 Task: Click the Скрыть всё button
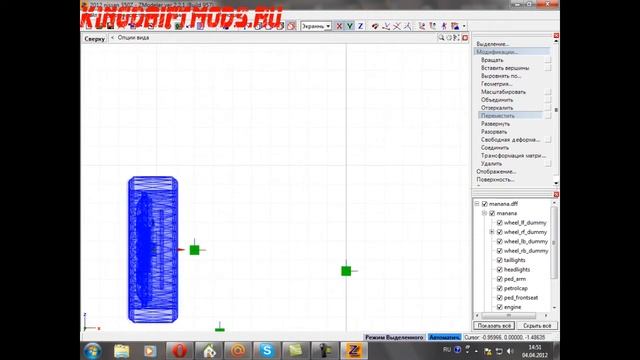pyautogui.click(x=537, y=326)
